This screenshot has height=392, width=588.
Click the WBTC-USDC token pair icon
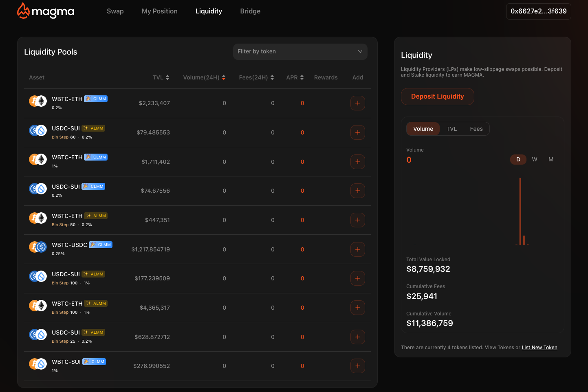click(x=37, y=247)
